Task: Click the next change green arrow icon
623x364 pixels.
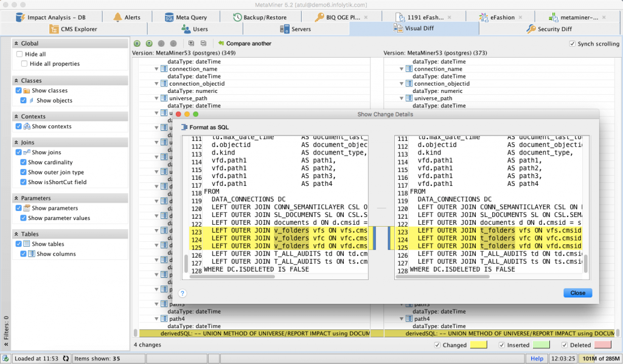Action: 149,43
